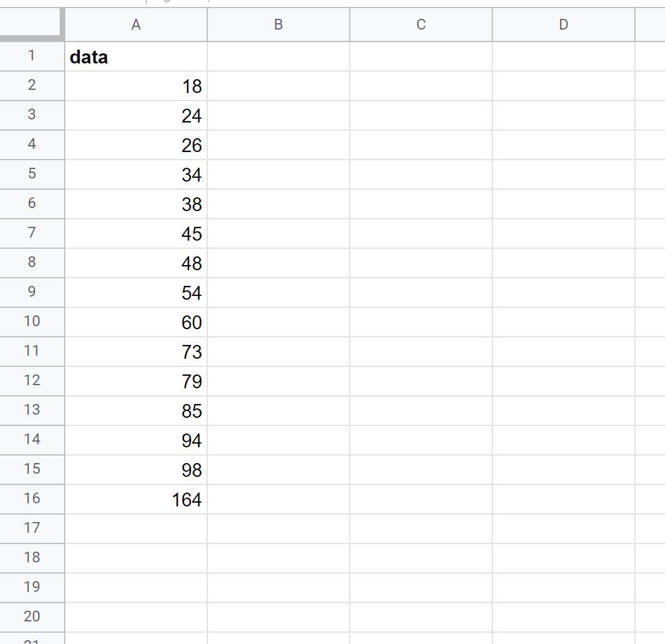Select the cell containing 164

pyautogui.click(x=136, y=499)
